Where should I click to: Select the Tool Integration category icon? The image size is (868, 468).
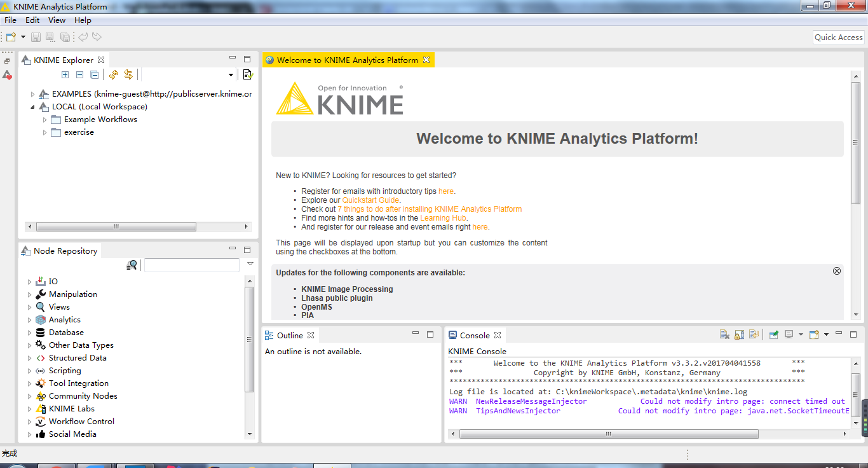[x=41, y=383]
